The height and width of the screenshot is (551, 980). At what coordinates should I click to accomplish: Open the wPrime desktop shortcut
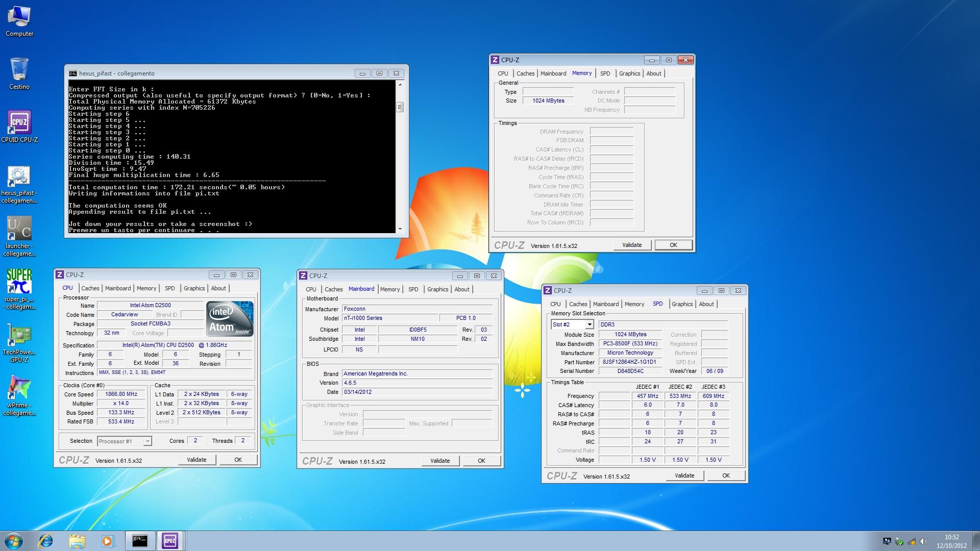tap(19, 396)
